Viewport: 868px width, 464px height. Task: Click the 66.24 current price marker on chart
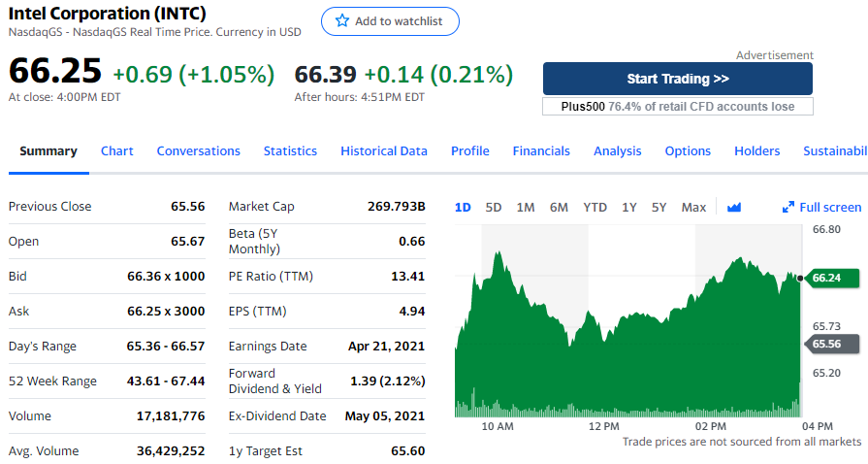827,278
